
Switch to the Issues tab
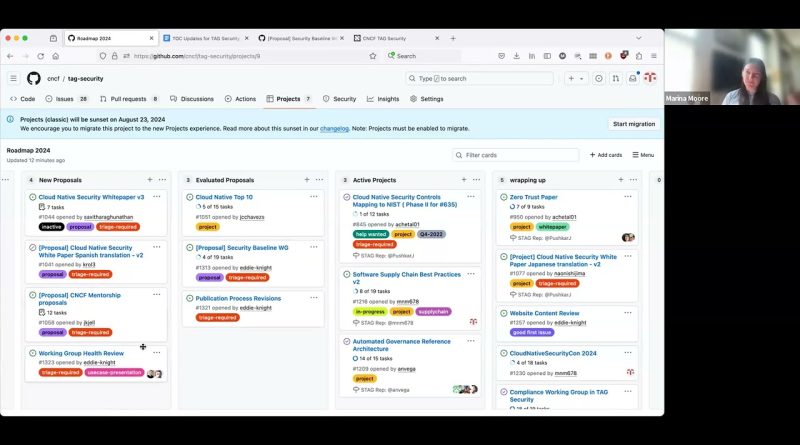[67, 99]
